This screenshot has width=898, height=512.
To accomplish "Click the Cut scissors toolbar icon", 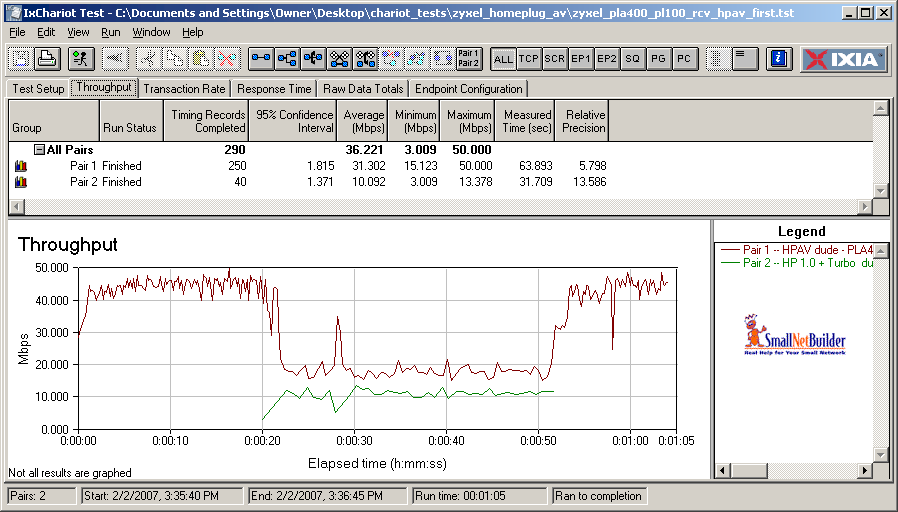I will pos(149,58).
